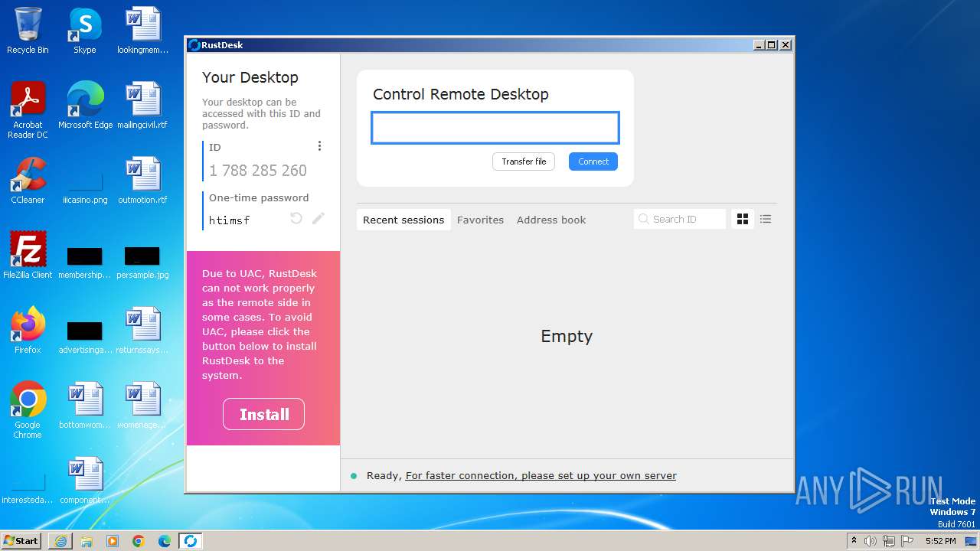Minimize the RustDesk window

758,45
